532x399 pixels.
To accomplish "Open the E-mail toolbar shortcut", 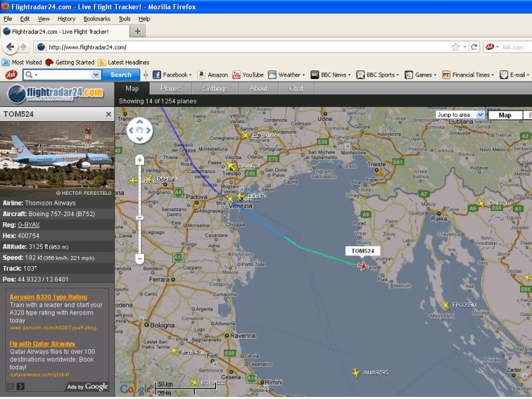I will click(x=514, y=74).
